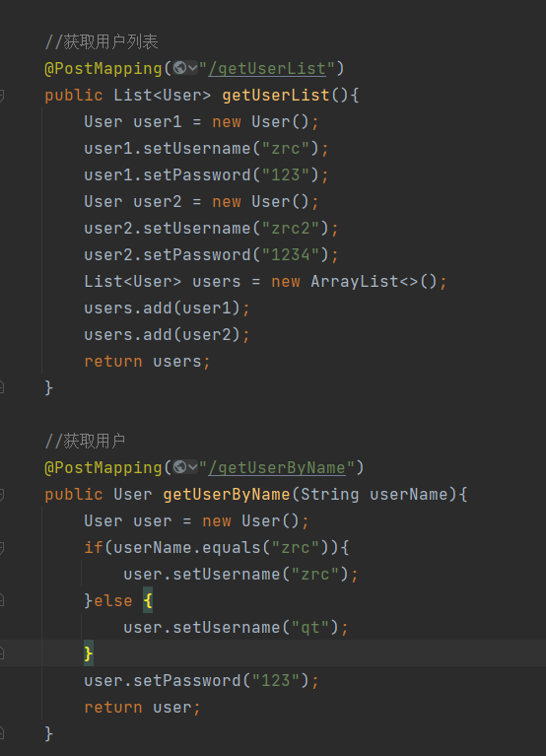Screen dimensions: 546x756
Task: Click the comment //获取用户列表
Action: [x=102, y=42]
